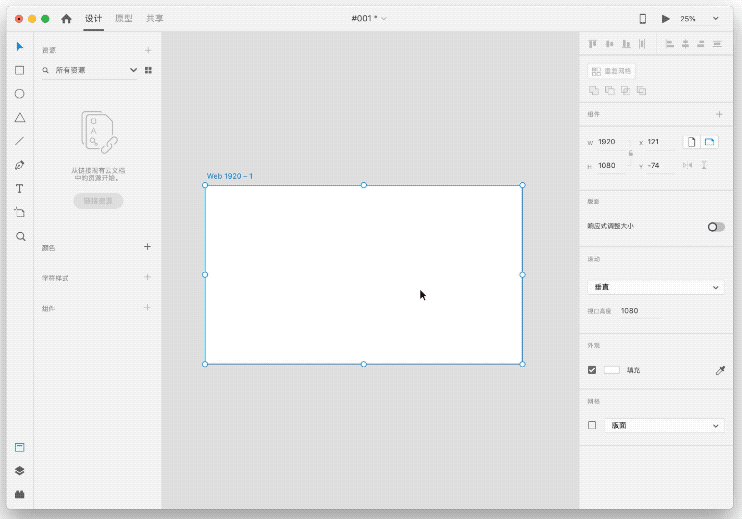The width and height of the screenshot is (742, 519).
Task: Enable the 网格 layout grid checkbox
Action: click(x=592, y=425)
